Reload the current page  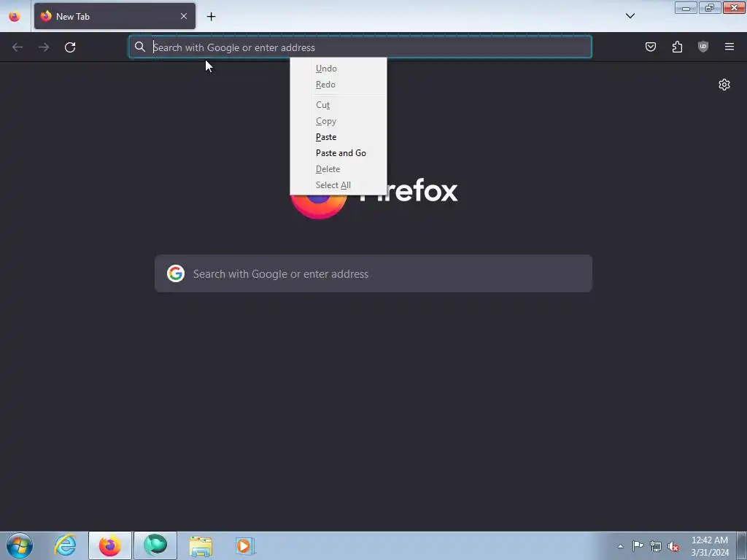[70, 47]
